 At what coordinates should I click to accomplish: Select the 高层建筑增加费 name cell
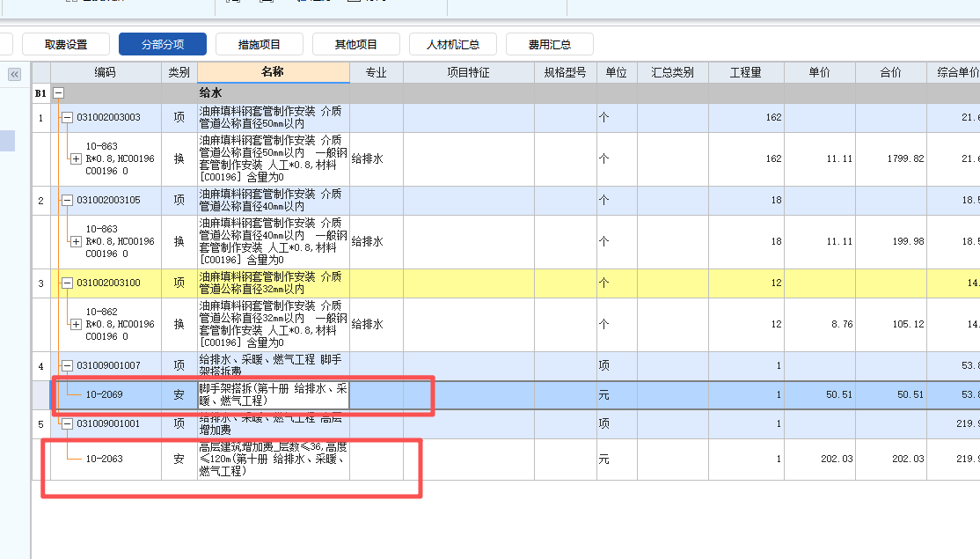[x=273, y=459]
